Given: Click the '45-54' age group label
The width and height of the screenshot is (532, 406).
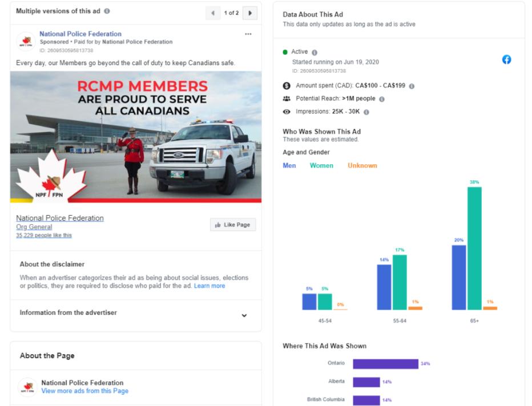Looking at the screenshot, I should pos(325,320).
